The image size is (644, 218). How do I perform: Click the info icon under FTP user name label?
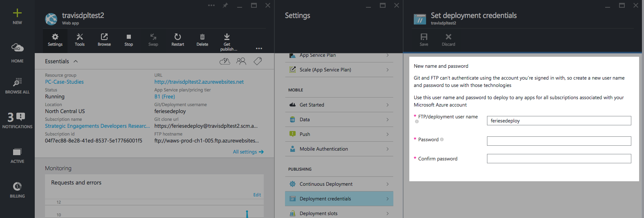point(417,122)
